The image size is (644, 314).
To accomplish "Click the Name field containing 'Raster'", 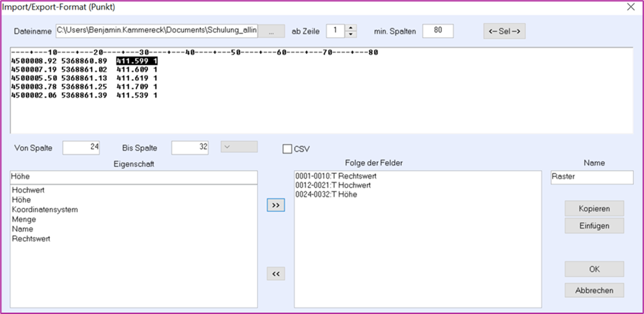I will [x=592, y=177].
